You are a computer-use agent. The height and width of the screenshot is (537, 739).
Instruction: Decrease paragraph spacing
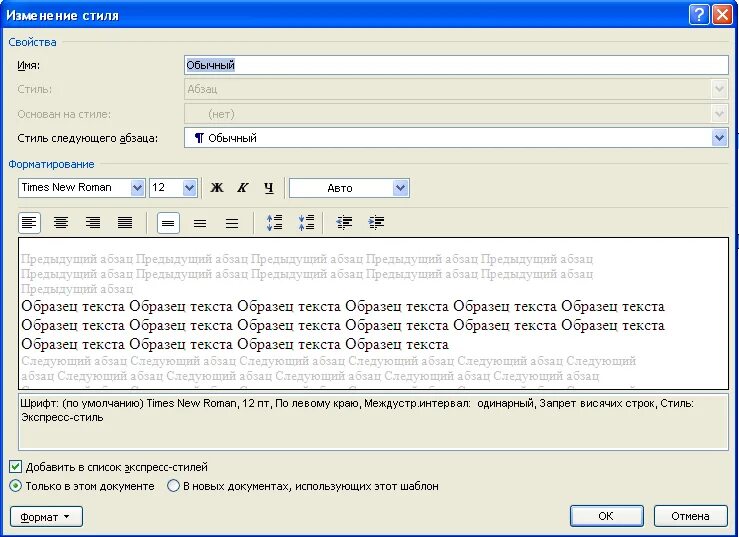[306, 223]
